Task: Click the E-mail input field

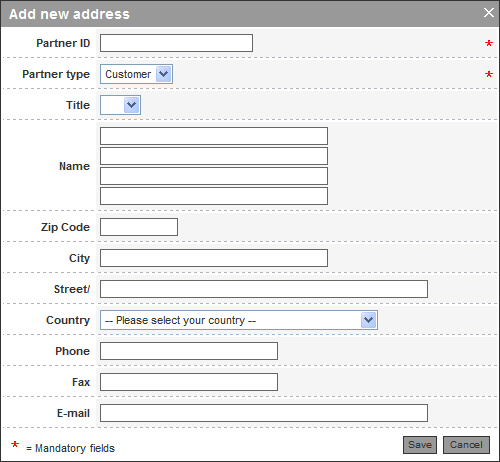Action: [264, 413]
